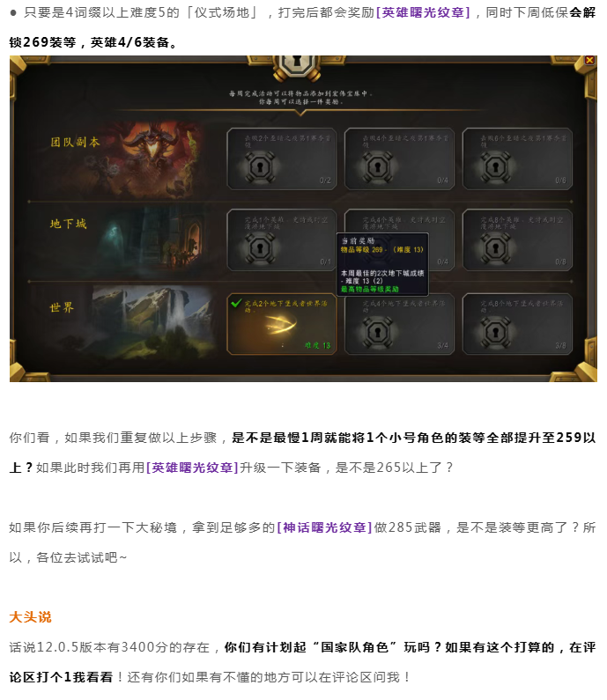Screen dimensions: 607x700
Task: Open the [神话曙光纹章] link
Action: 324,527
